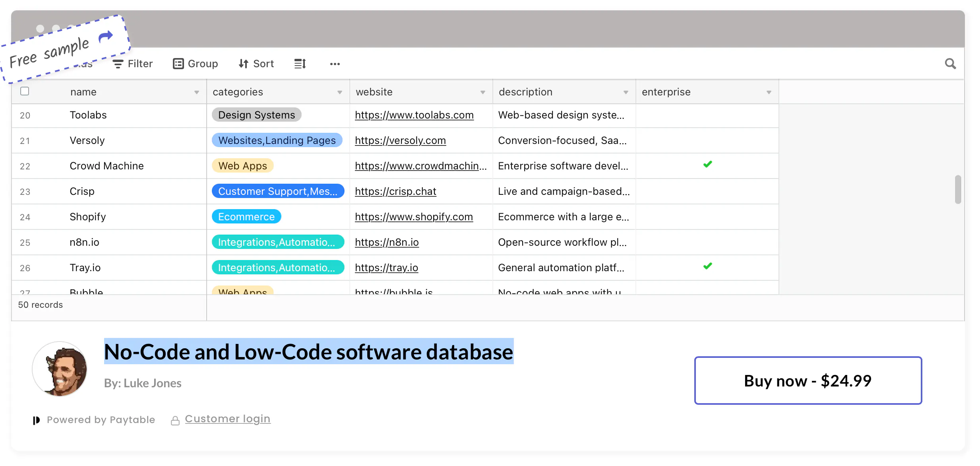This screenshot has width=980, height=466.
Task: Open the name column dropdown arrow
Action: [197, 92]
